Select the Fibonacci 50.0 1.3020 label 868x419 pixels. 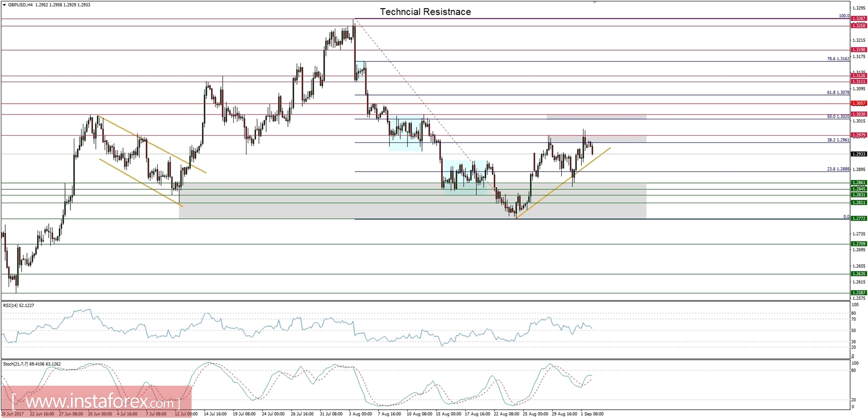pos(838,116)
